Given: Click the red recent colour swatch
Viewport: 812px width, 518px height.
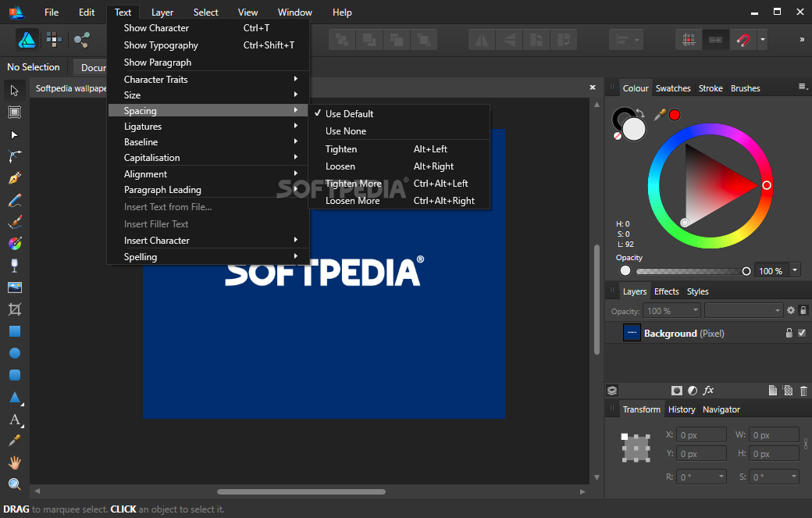Looking at the screenshot, I should point(675,115).
